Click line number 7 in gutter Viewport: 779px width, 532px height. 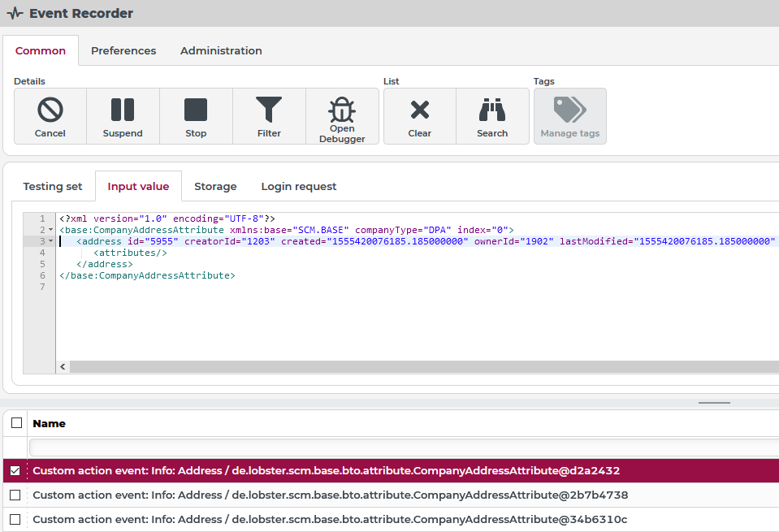(x=42, y=287)
